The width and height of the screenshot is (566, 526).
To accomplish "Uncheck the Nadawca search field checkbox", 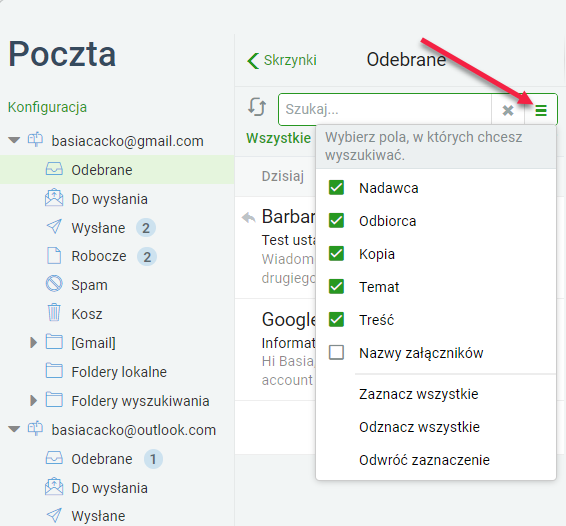I will coord(336,188).
